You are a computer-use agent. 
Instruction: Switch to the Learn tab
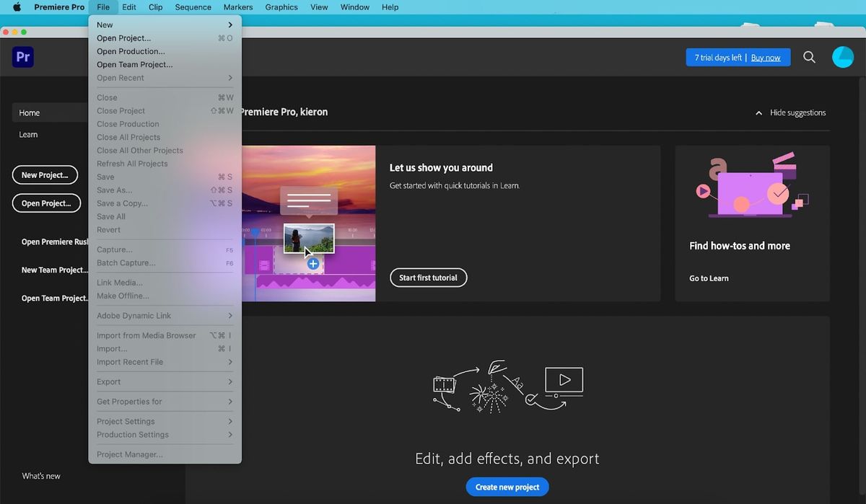coord(28,134)
